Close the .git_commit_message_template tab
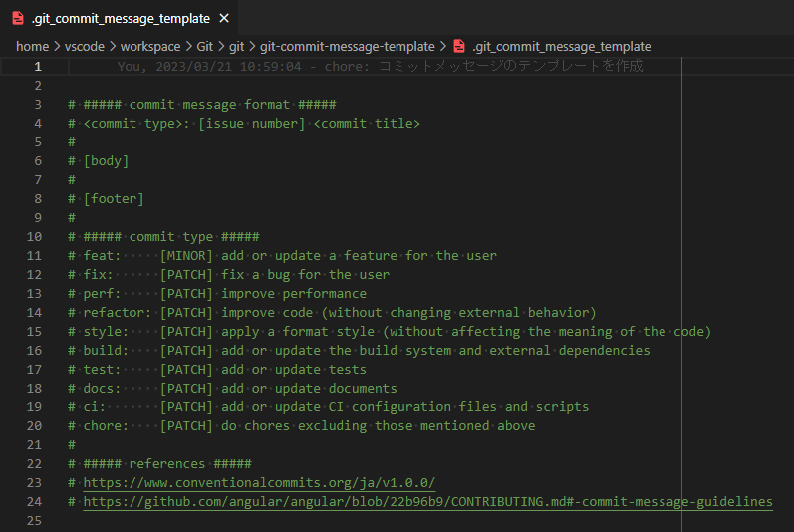The height and width of the screenshot is (532, 794). click(x=224, y=18)
